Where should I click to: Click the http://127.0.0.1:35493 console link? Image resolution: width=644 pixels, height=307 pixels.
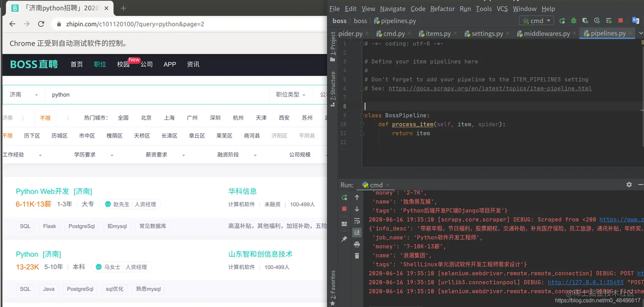(586, 282)
